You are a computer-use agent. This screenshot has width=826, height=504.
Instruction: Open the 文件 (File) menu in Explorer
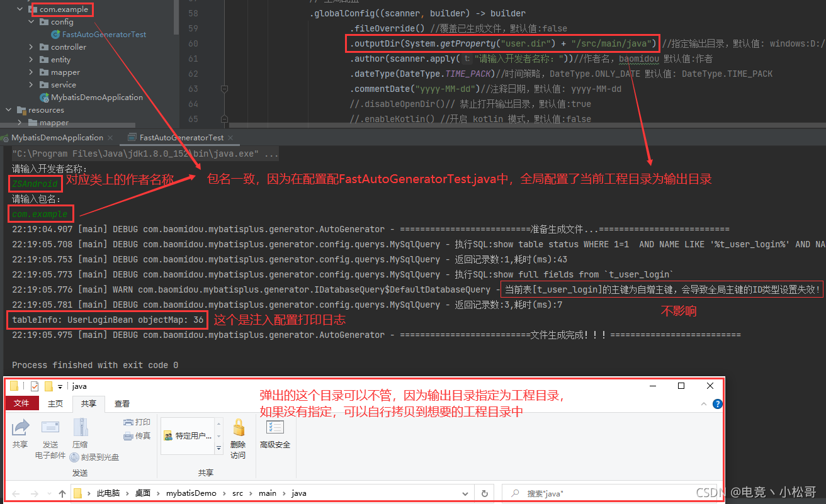pos(21,403)
